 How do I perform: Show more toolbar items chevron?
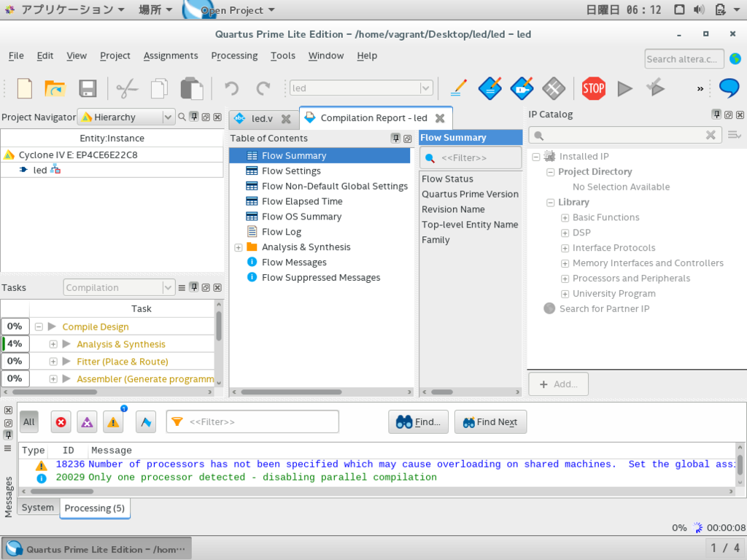[700, 88]
